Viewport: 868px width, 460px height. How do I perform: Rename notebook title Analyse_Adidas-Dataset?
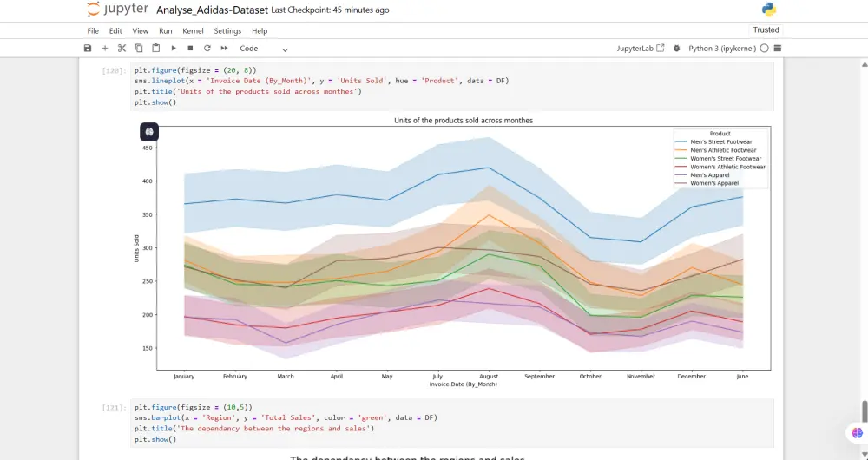(x=212, y=10)
